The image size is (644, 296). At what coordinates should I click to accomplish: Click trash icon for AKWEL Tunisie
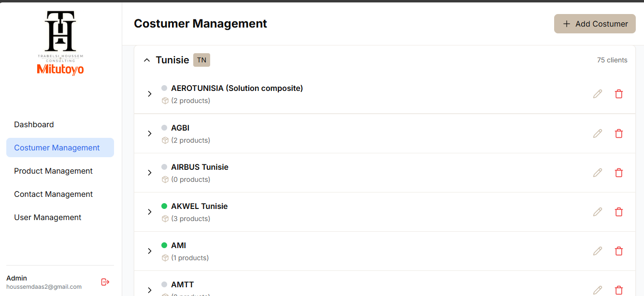tap(619, 212)
